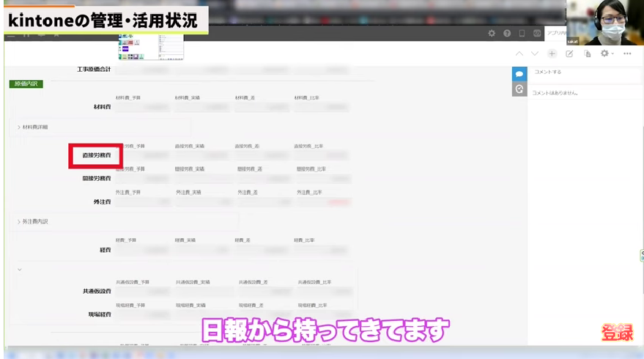Open the help question-mark icon
644x359 pixels.
[507, 33]
